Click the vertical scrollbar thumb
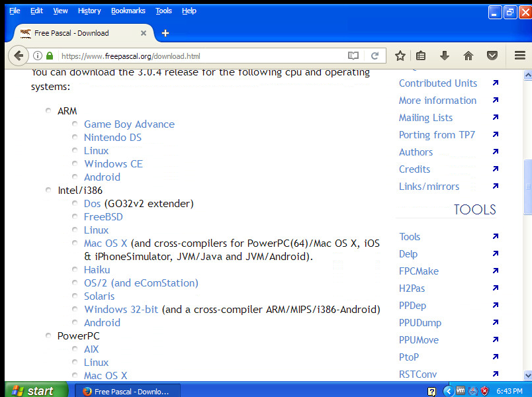532x397 pixels. (528, 187)
